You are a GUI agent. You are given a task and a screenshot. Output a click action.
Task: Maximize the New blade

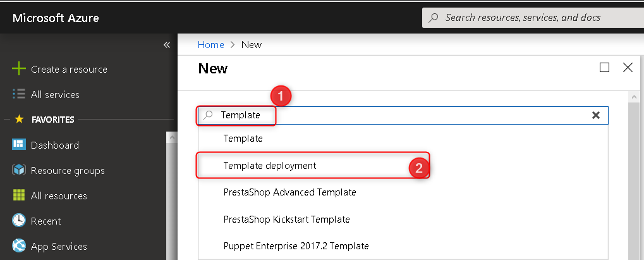coord(605,68)
